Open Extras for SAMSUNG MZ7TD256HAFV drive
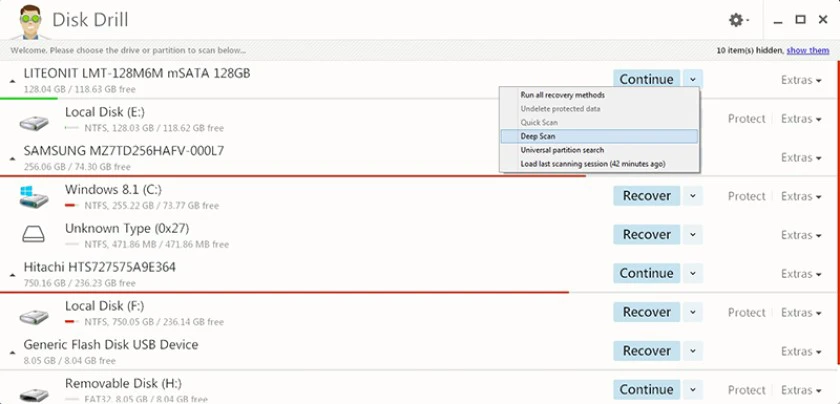This screenshot has height=404, width=840. pyautogui.click(x=801, y=158)
